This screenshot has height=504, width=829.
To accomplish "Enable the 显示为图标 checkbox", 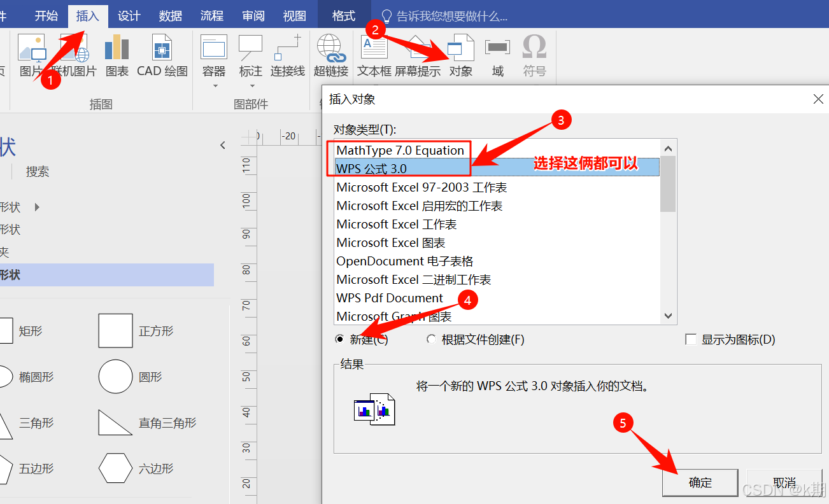I will pos(690,340).
